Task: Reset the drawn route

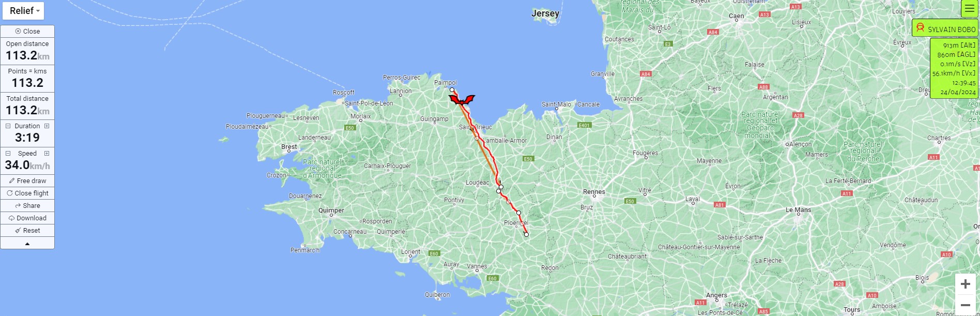Action: 27,230
